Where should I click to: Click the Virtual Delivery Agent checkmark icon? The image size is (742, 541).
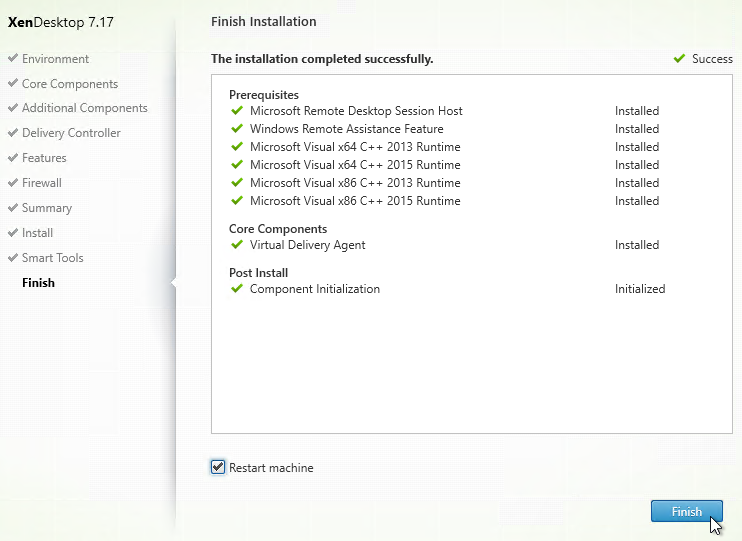point(237,244)
